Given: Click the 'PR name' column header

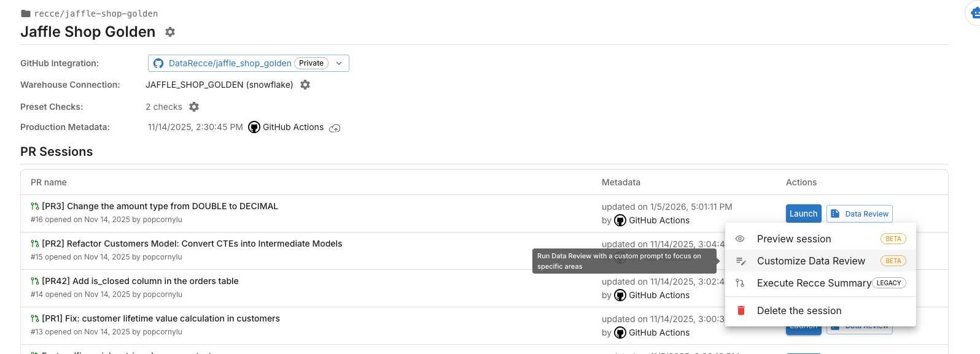Looking at the screenshot, I should [x=49, y=182].
